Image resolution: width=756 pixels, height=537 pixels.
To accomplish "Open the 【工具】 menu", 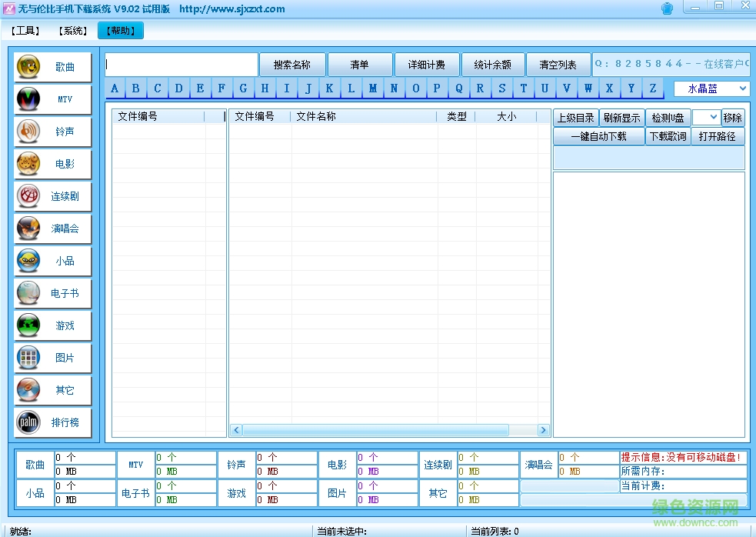I will [25, 31].
